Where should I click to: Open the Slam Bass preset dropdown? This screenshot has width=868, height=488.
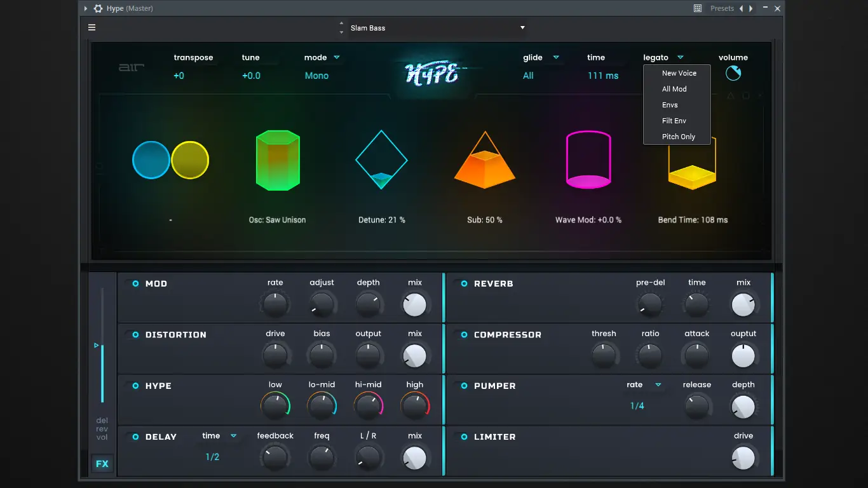[x=522, y=28]
